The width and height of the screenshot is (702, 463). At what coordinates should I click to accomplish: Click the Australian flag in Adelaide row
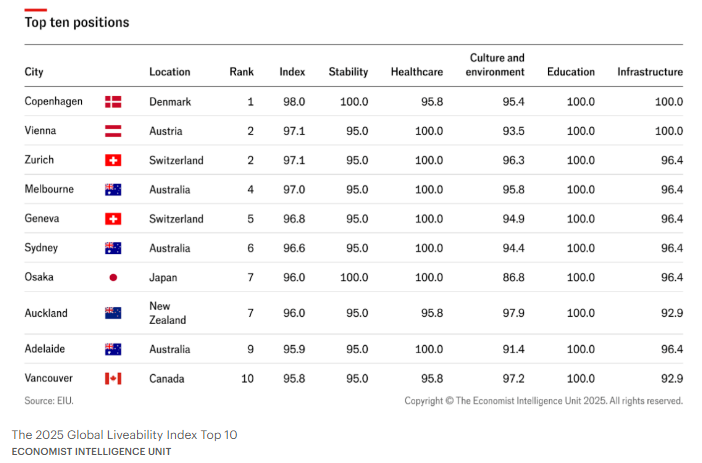pyautogui.click(x=113, y=349)
